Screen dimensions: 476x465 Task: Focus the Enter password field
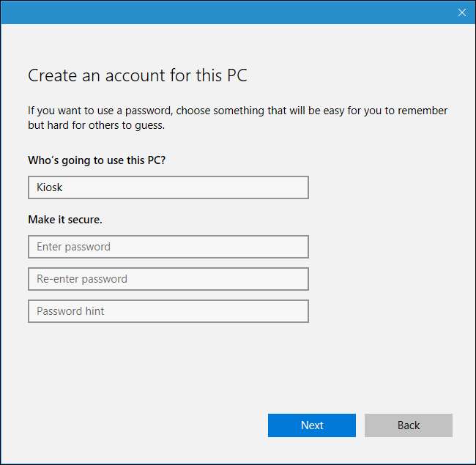pyautogui.click(x=168, y=247)
